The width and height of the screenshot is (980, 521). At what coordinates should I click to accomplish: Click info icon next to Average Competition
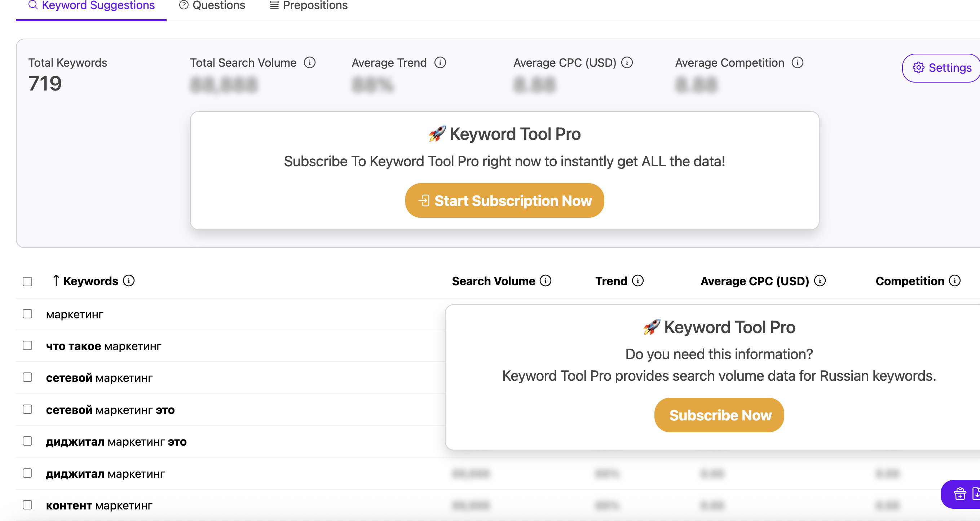click(798, 63)
